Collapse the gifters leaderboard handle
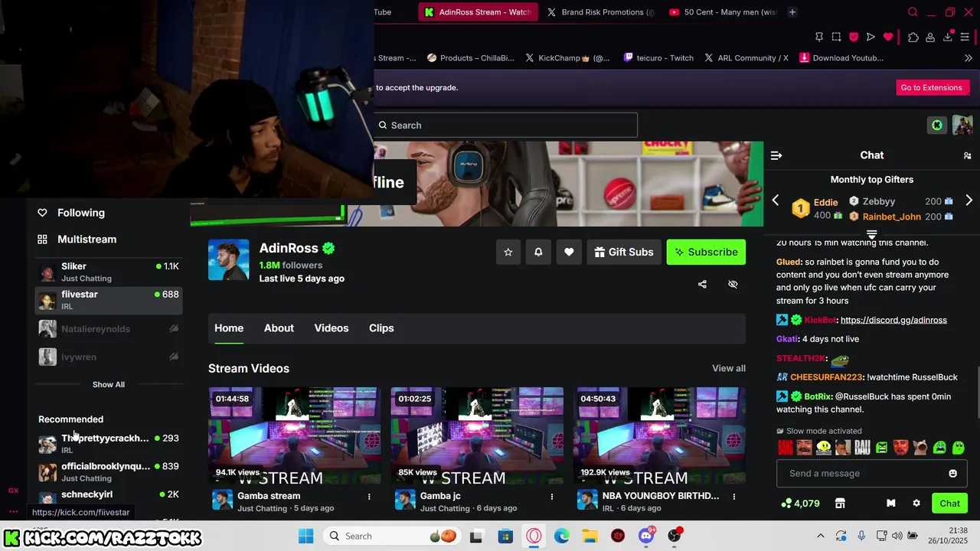980x551 pixels. click(x=871, y=234)
